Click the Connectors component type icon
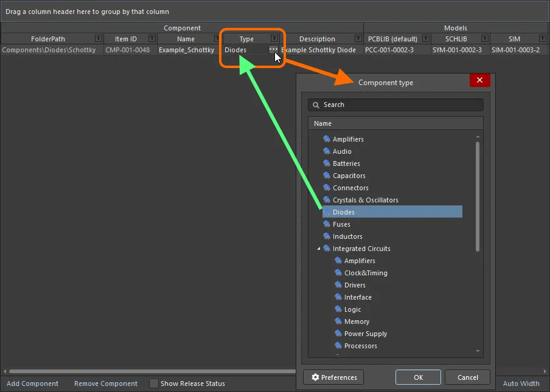 [x=327, y=188]
